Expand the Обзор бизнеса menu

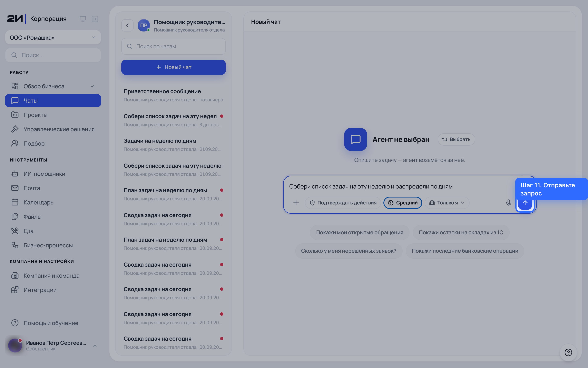tap(53, 86)
